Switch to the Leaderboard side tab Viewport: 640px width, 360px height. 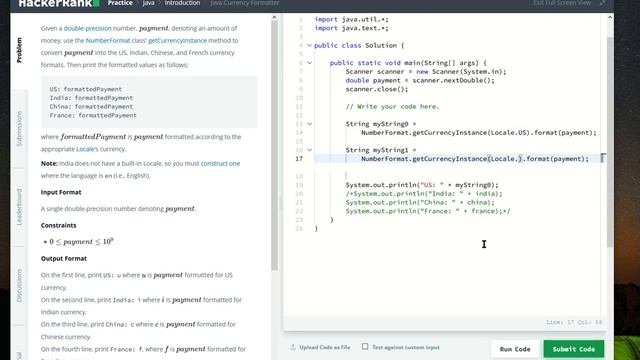pos(19,207)
